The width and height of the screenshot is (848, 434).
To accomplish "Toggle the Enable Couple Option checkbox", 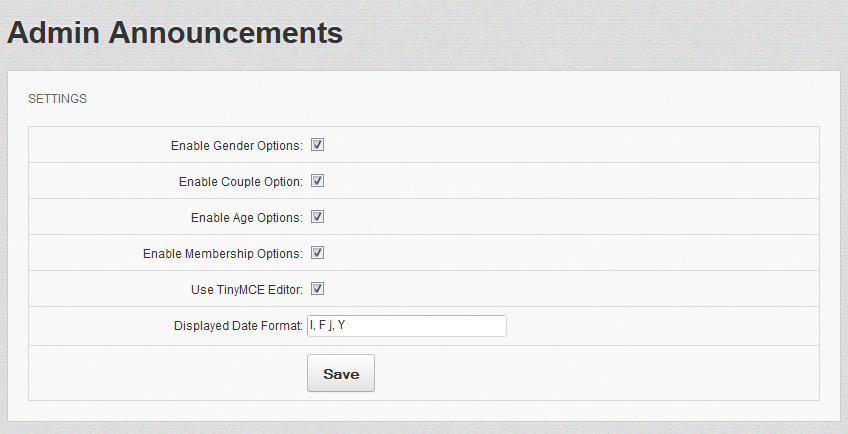I will [x=317, y=181].
